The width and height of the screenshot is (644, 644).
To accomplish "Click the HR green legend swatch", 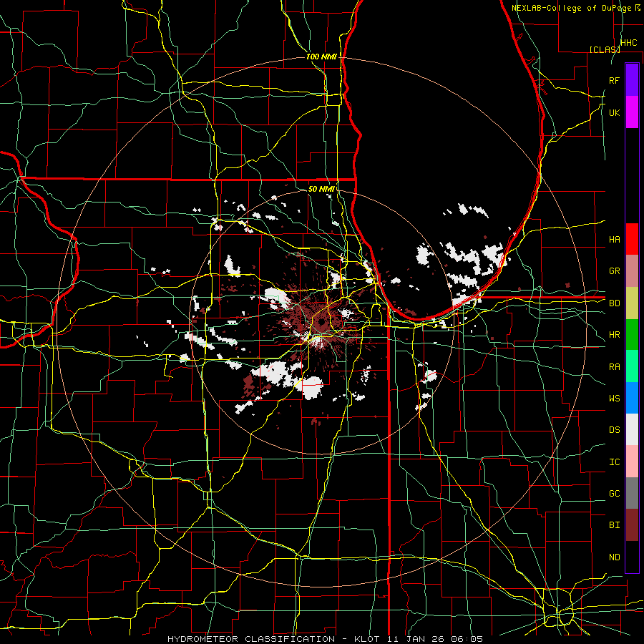I will pyautogui.click(x=632, y=335).
